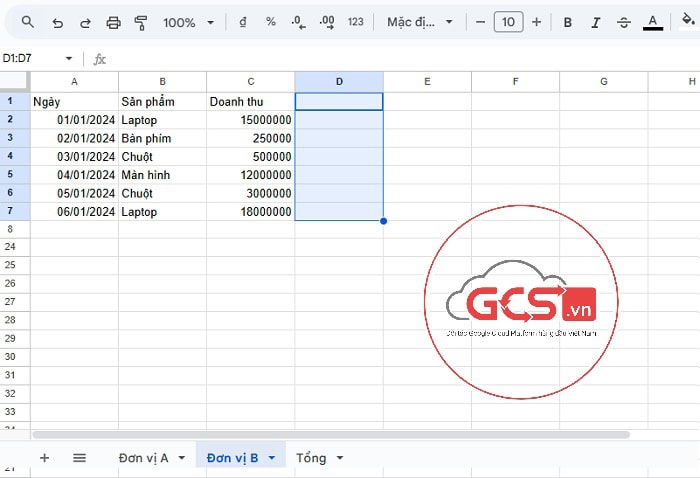This screenshot has height=478, width=700.
Task: Click the add new sheet plus button
Action: point(44,457)
